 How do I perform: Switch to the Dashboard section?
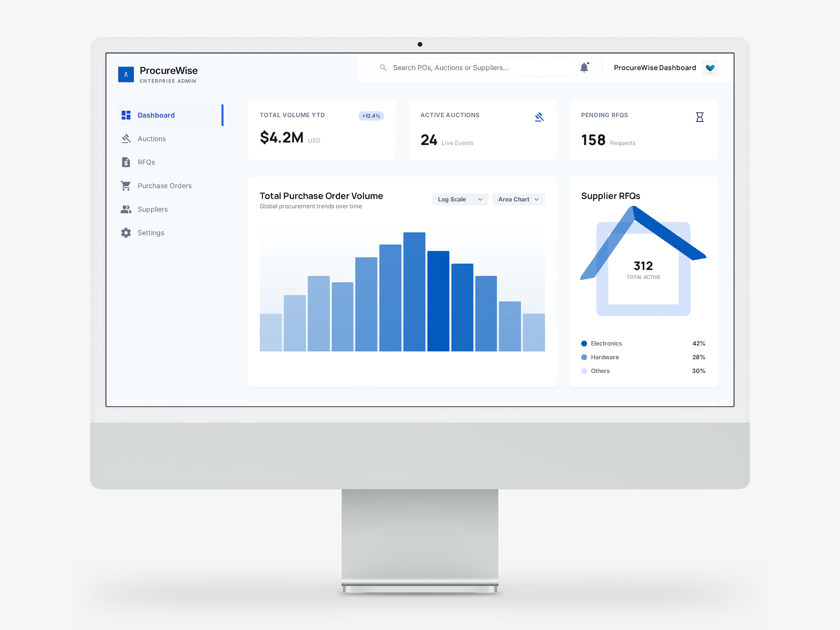click(x=156, y=115)
